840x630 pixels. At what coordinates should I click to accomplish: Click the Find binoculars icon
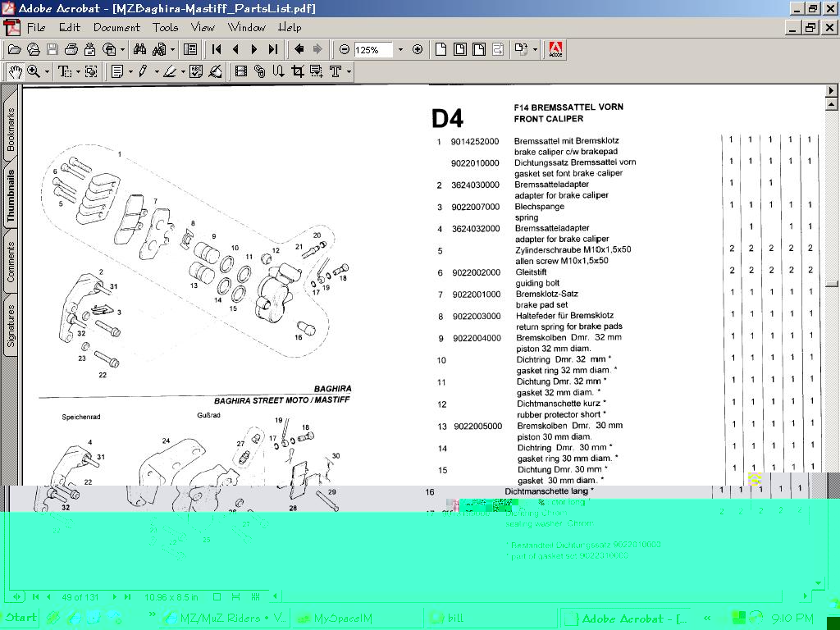coord(139,50)
